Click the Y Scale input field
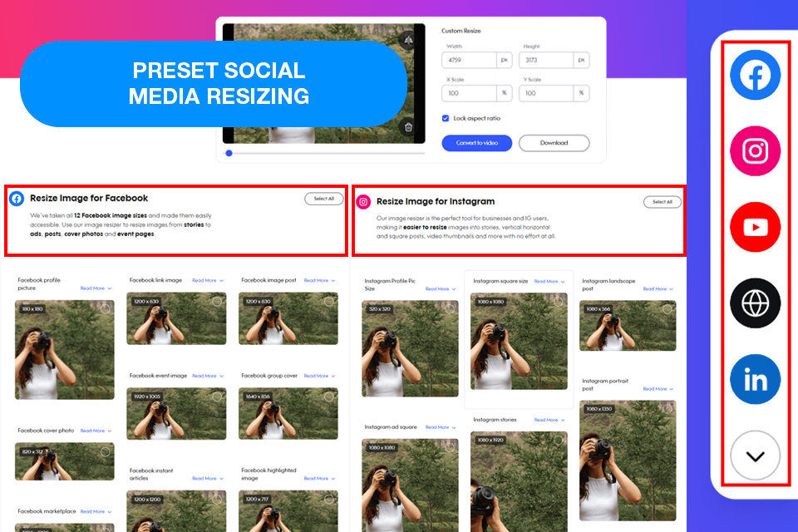 pos(545,93)
